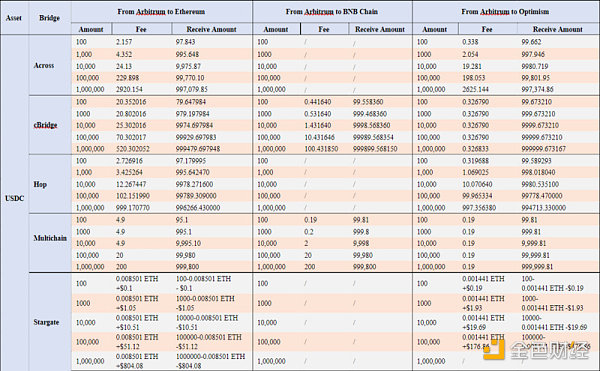600x371 pixels.
Task: Click the BNB Chain Fee subheader
Action: (324, 29)
